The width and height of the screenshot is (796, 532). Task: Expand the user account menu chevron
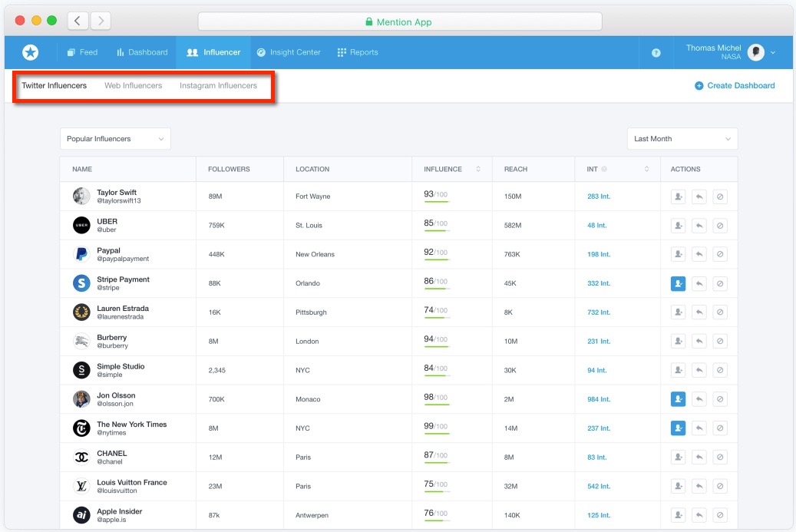(773, 52)
